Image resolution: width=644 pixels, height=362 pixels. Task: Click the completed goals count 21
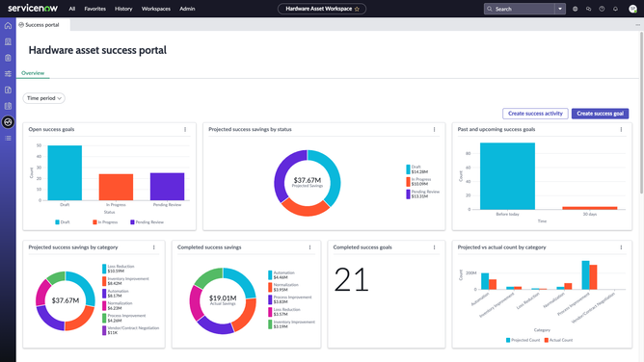coord(351,279)
